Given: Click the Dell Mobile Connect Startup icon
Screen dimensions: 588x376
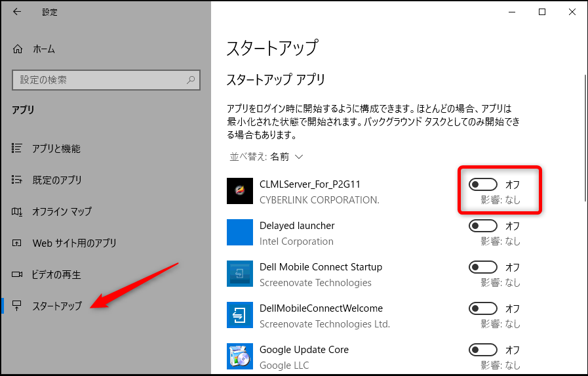Looking at the screenshot, I should [x=240, y=274].
